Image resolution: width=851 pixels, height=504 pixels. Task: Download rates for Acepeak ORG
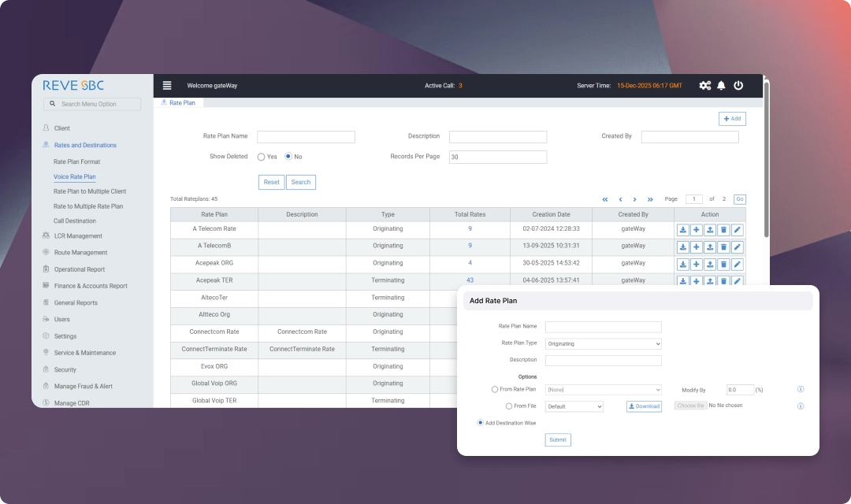pyautogui.click(x=683, y=265)
